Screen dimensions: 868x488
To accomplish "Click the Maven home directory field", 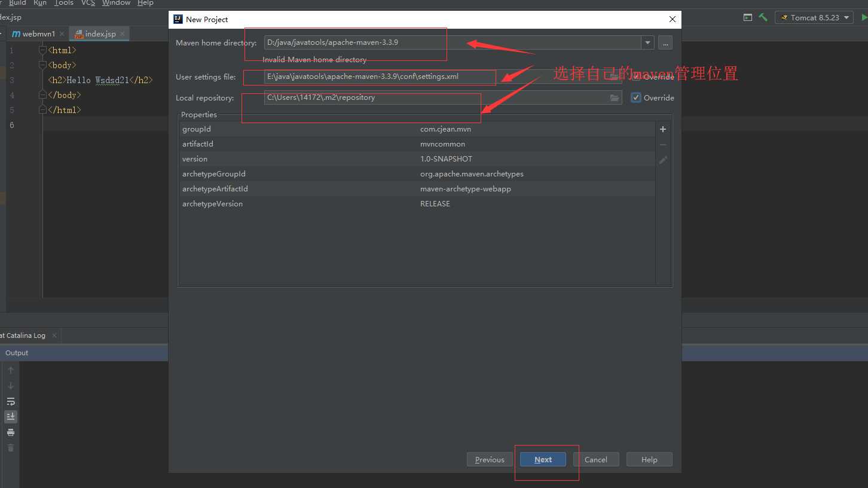I will 453,42.
